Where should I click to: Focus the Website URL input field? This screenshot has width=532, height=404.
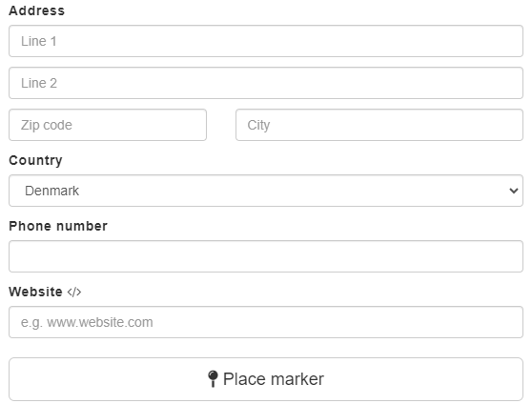[x=266, y=322]
